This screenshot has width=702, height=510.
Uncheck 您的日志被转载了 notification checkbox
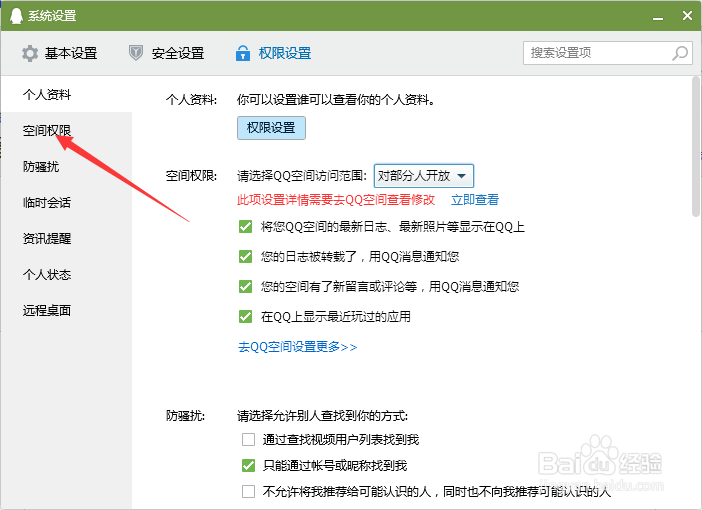(x=245, y=257)
